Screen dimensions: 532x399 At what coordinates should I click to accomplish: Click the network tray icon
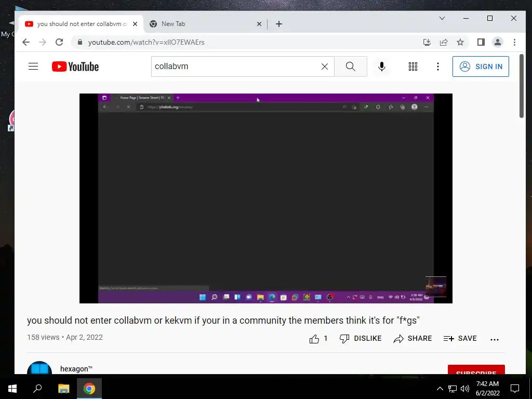[453, 389]
